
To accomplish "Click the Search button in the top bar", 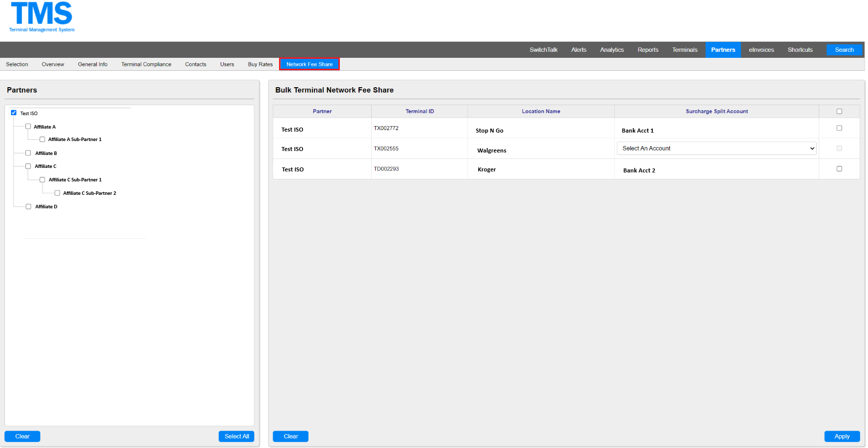I will pyautogui.click(x=844, y=50).
